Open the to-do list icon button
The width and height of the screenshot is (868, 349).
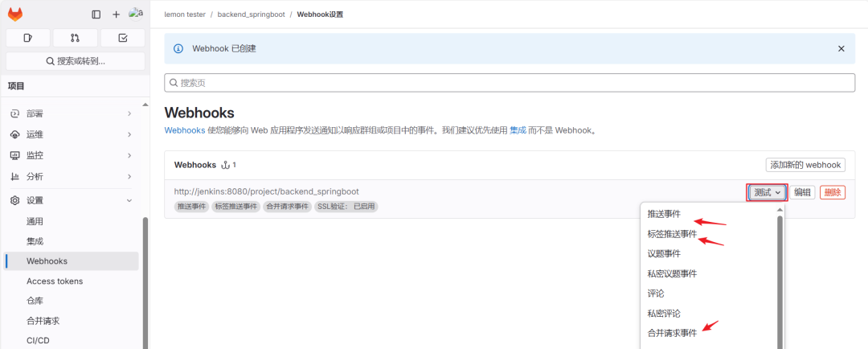pyautogui.click(x=122, y=38)
